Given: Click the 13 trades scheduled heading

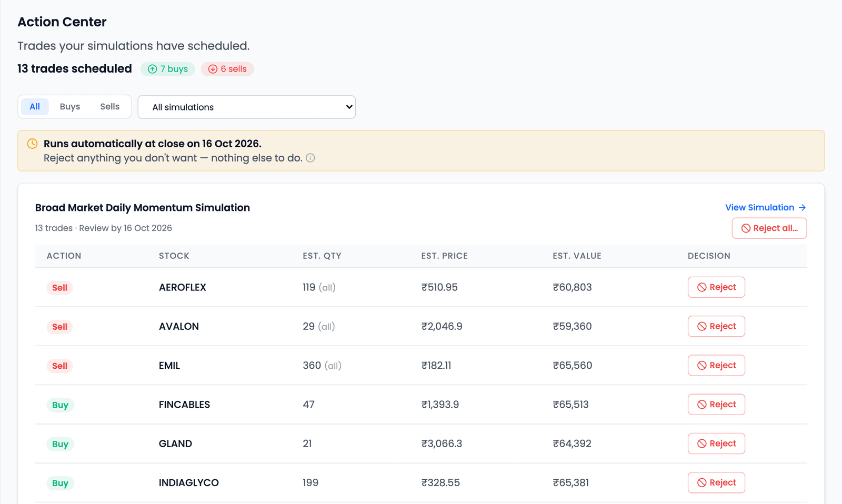Looking at the screenshot, I should (x=75, y=69).
